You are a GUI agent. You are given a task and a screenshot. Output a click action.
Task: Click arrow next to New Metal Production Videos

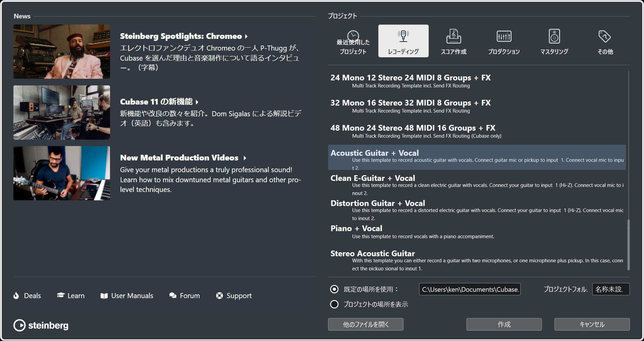pyautogui.click(x=245, y=158)
